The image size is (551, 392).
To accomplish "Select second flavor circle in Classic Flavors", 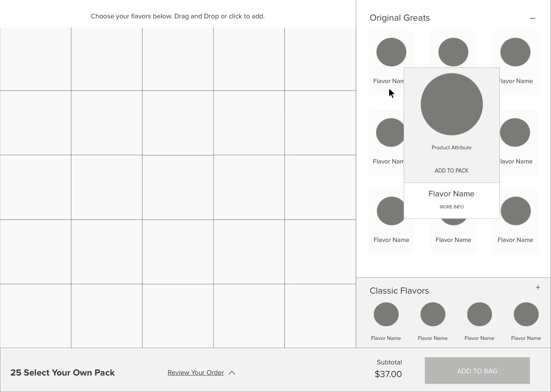I will 433,314.
